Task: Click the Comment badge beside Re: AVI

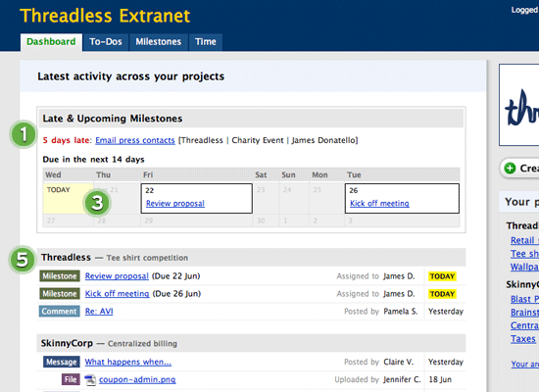Action: click(60, 312)
